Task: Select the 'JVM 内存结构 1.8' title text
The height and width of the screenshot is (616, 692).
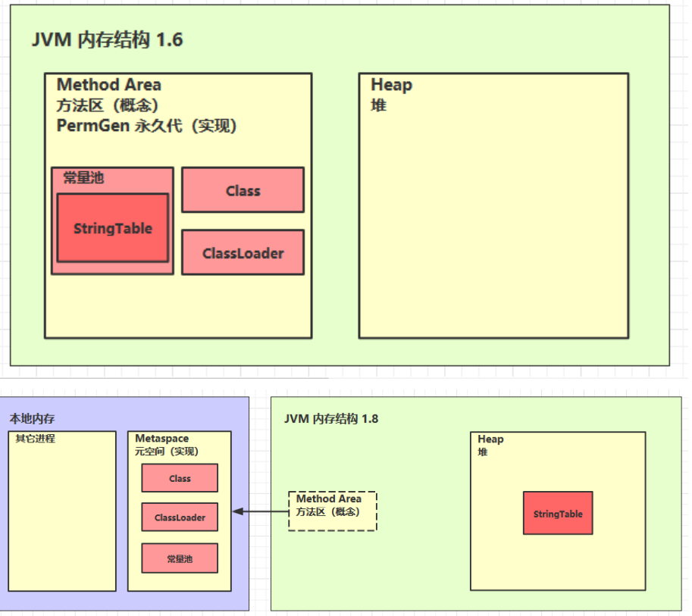Action: pos(331,418)
